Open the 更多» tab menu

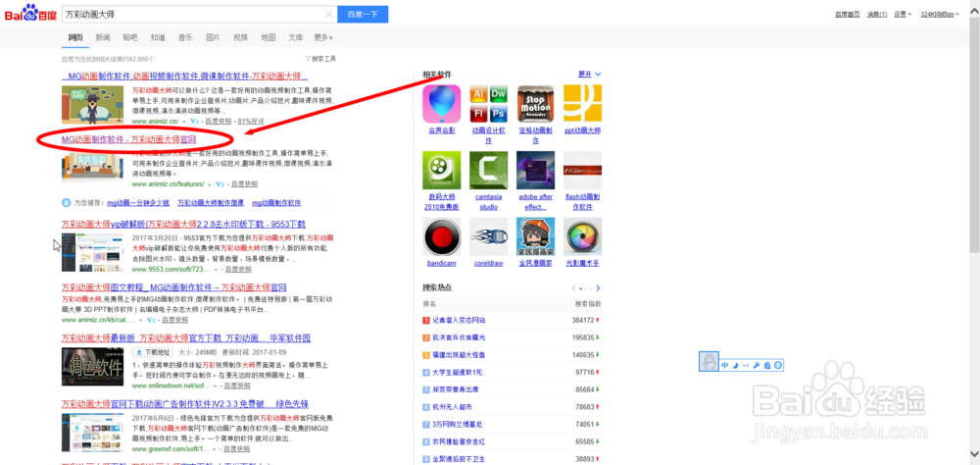coord(323,37)
